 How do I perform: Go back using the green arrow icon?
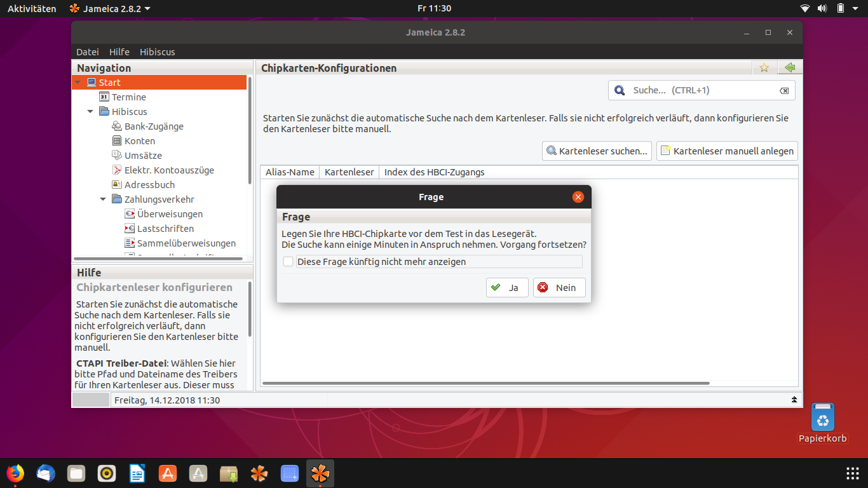pyautogui.click(x=790, y=67)
